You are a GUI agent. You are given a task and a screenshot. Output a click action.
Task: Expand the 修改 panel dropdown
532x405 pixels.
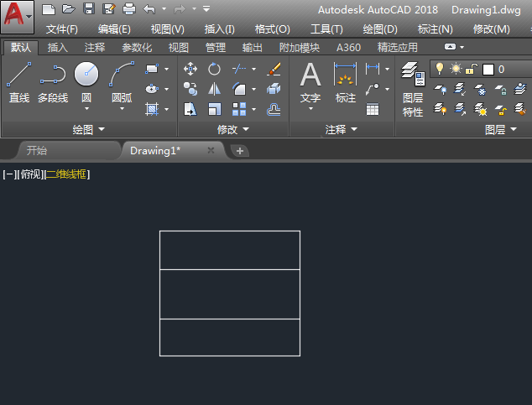pos(233,129)
